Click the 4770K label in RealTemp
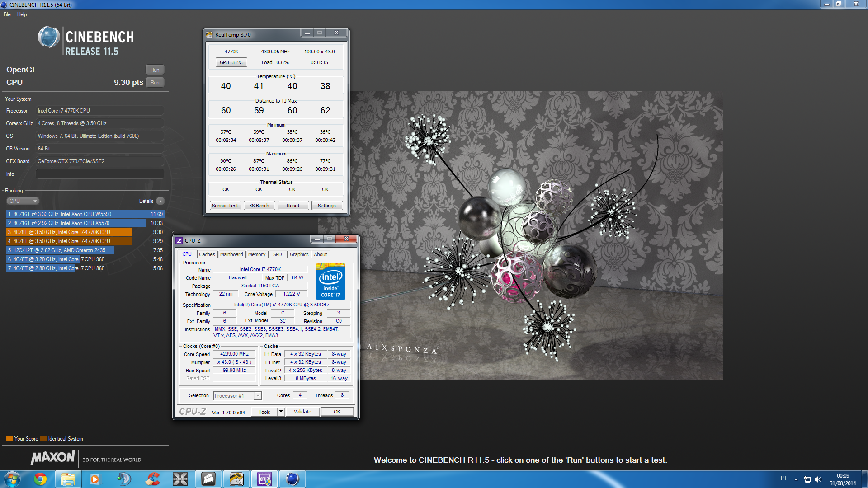 tap(231, 52)
